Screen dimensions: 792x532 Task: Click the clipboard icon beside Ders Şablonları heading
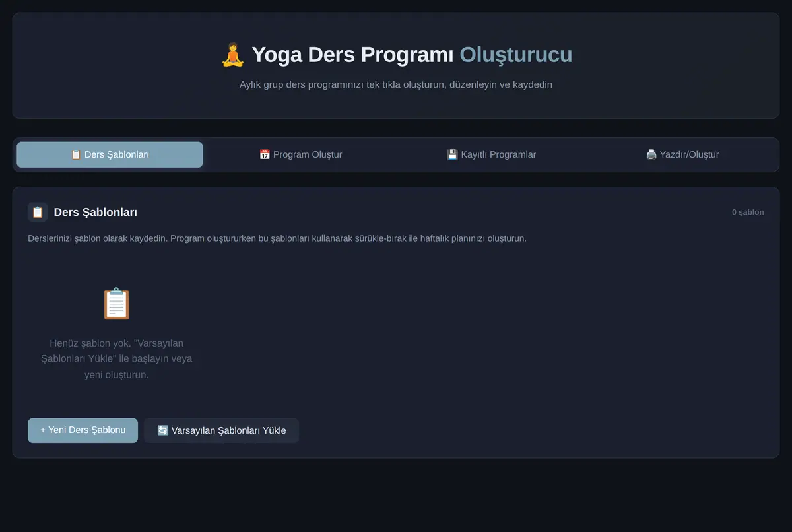[38, 212]
